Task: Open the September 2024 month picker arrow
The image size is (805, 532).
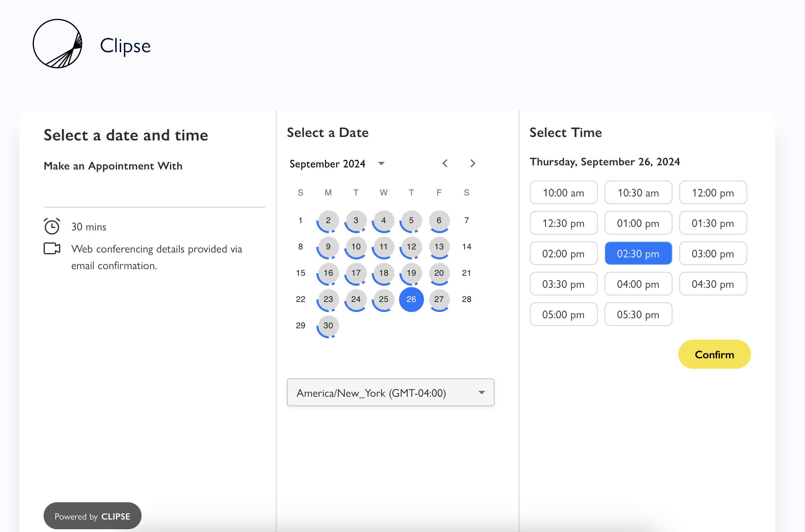Action: (381, 163)
